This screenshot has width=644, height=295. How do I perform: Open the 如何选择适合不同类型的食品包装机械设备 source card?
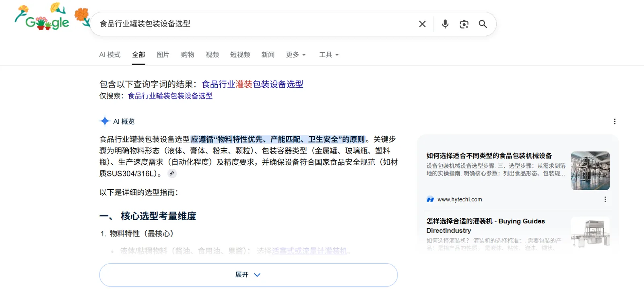click(489, 156)
